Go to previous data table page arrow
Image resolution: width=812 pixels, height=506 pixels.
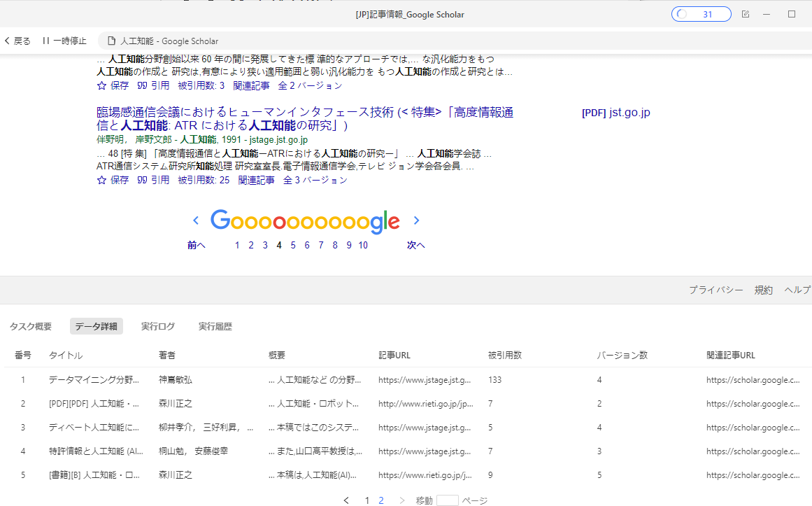[346, 500]
